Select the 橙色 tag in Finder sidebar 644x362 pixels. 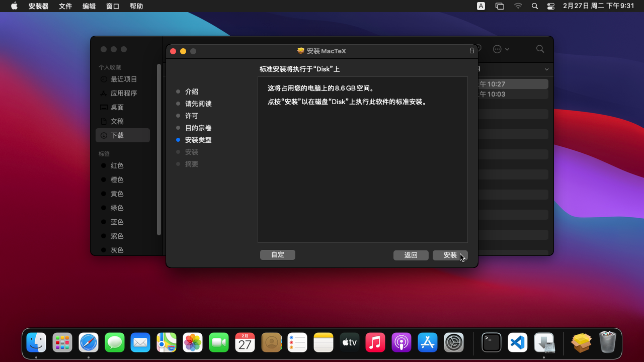pos(123,179)
